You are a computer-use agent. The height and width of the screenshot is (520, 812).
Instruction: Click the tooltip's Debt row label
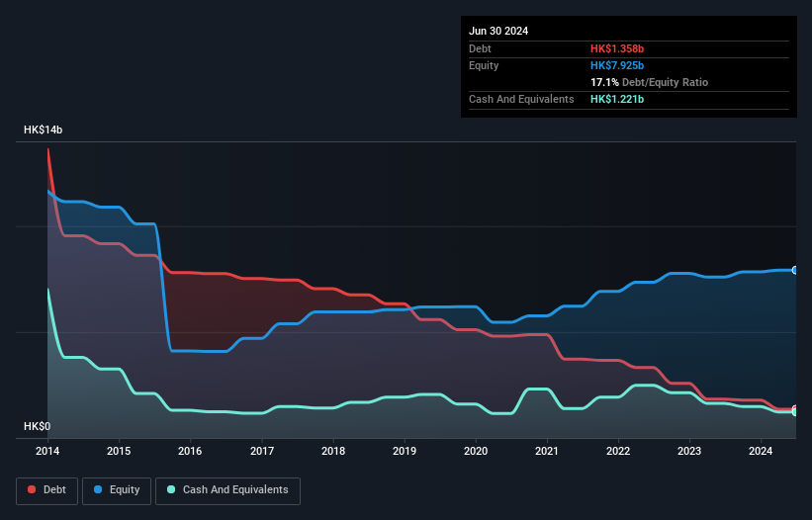tap(480, 48)
